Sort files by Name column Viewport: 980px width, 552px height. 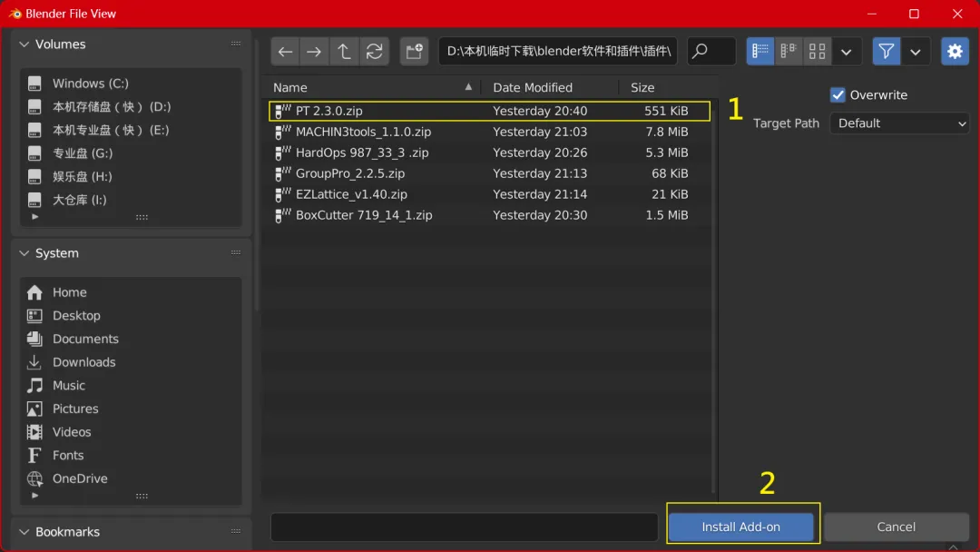pyautogui.click(x=373, y=87)
